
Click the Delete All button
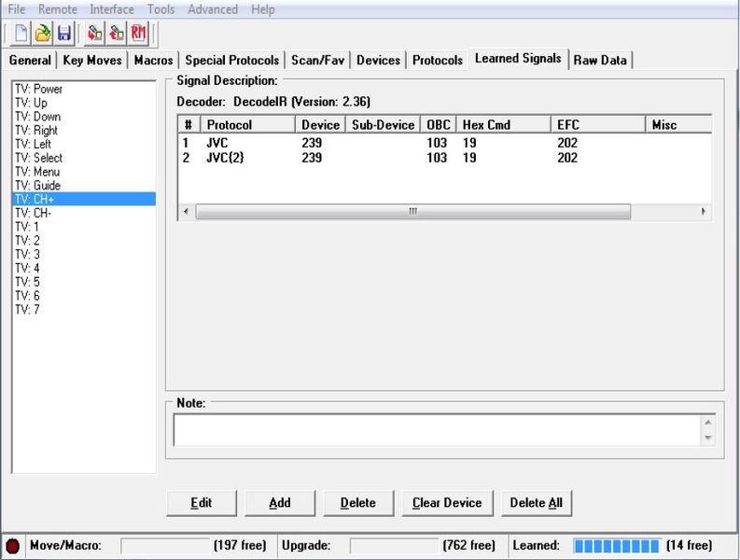pyautogui.click(x=536, y=502)
